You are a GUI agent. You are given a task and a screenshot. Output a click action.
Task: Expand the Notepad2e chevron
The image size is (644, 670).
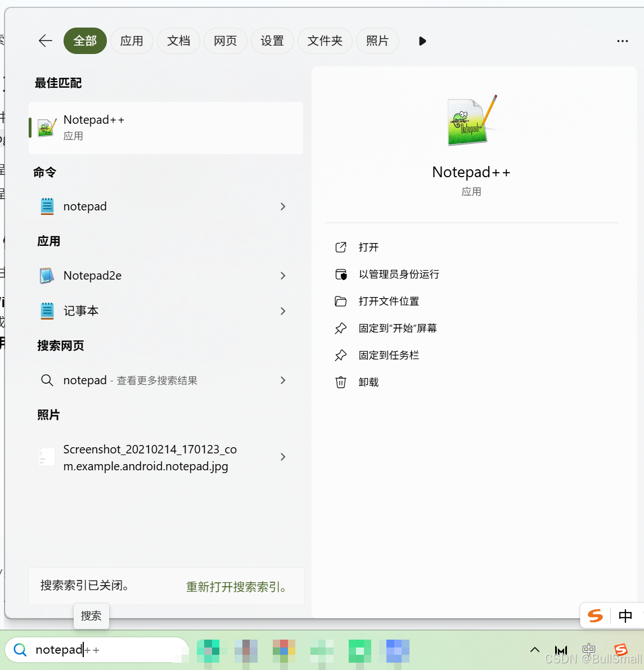283,276
